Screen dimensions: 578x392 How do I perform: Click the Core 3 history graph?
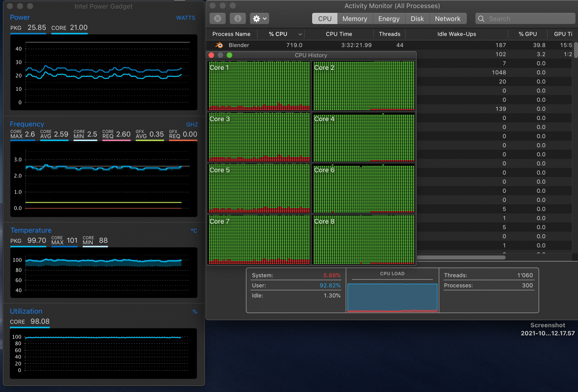[259, 137]
